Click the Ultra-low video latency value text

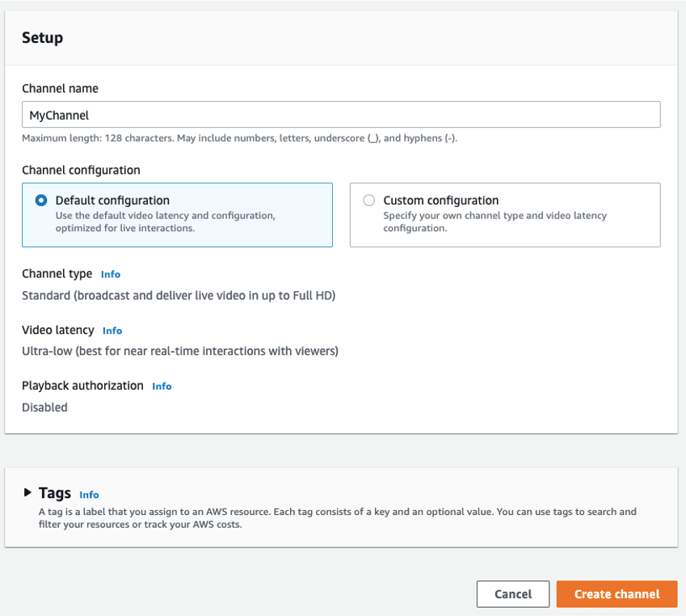pos(180,351)
